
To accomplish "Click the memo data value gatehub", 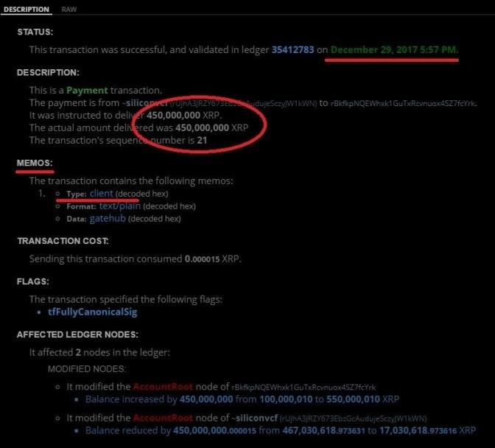I will pyautogui.click(x=108, y=219).
